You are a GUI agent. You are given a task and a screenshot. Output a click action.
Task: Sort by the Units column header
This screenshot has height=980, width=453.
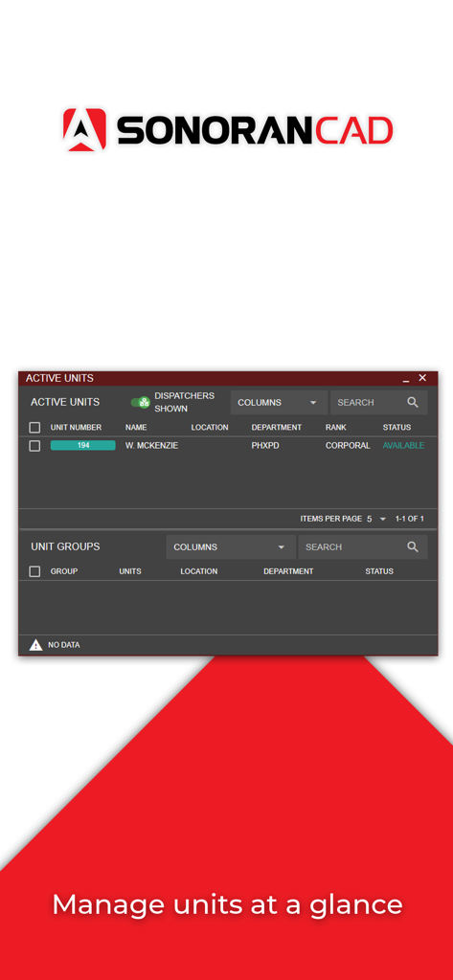pyautogui.click(x=130, y=571)
